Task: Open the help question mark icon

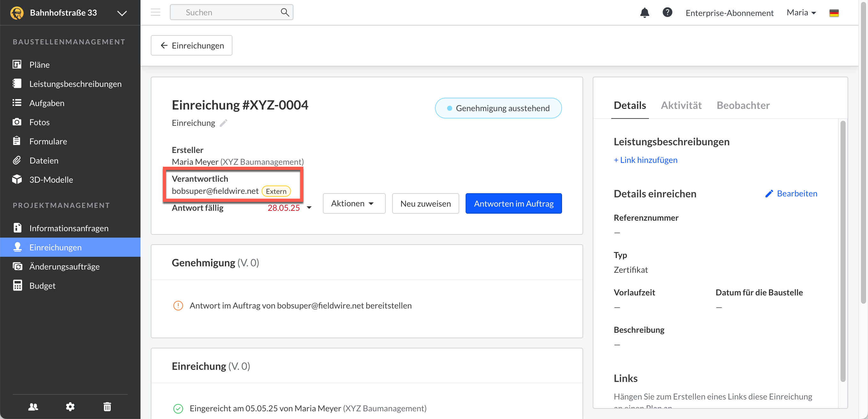Action: pyautogui.click(x=667, y=12)
